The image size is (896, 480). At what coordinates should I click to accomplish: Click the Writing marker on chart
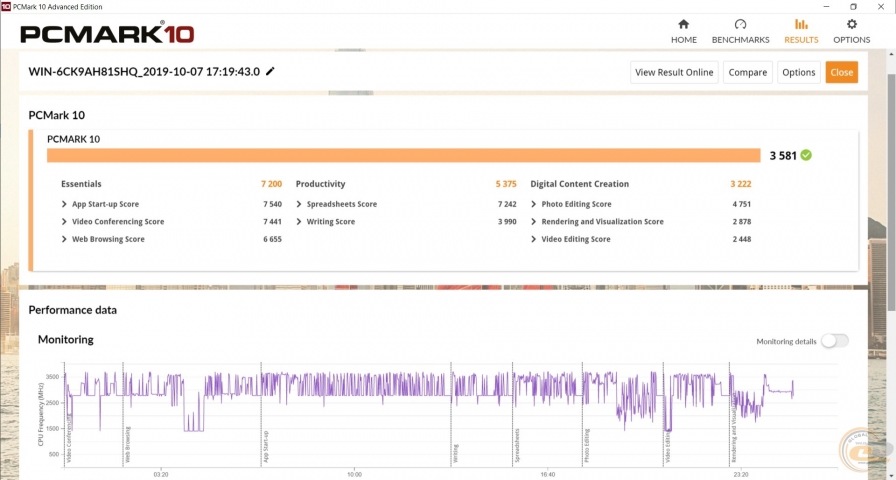[x=455, y=453]
